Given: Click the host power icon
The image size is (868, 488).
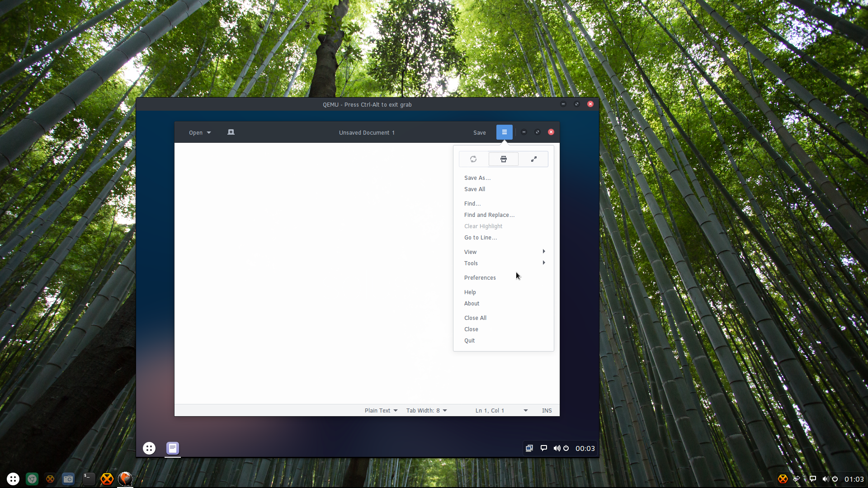Looking at the screenshot, I should [835, 479].
